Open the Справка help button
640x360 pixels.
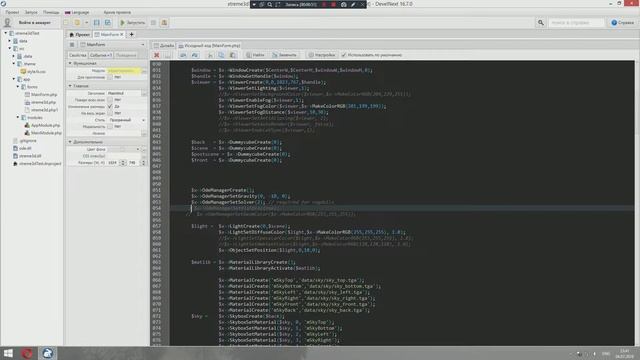[x=622, y=22]
